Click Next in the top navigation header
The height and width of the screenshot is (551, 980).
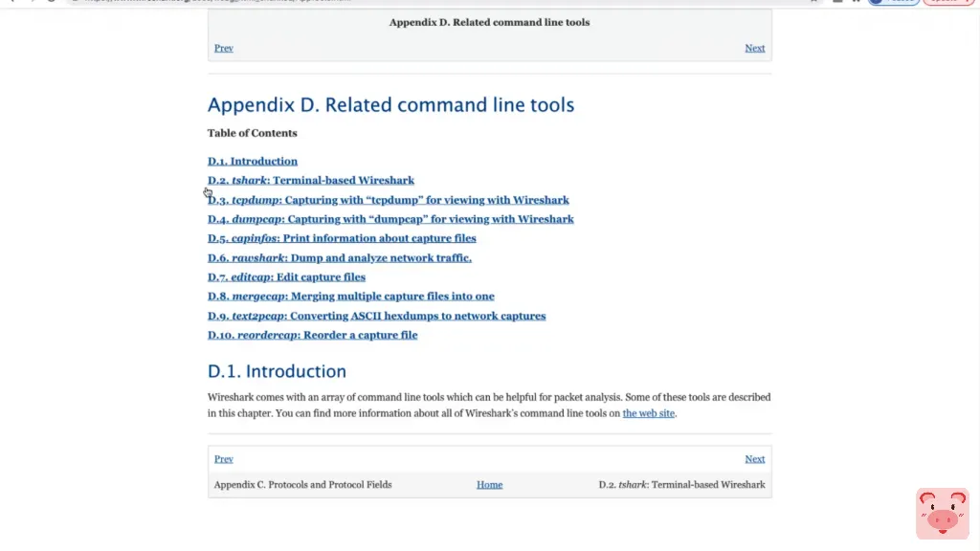coord(755,48)
